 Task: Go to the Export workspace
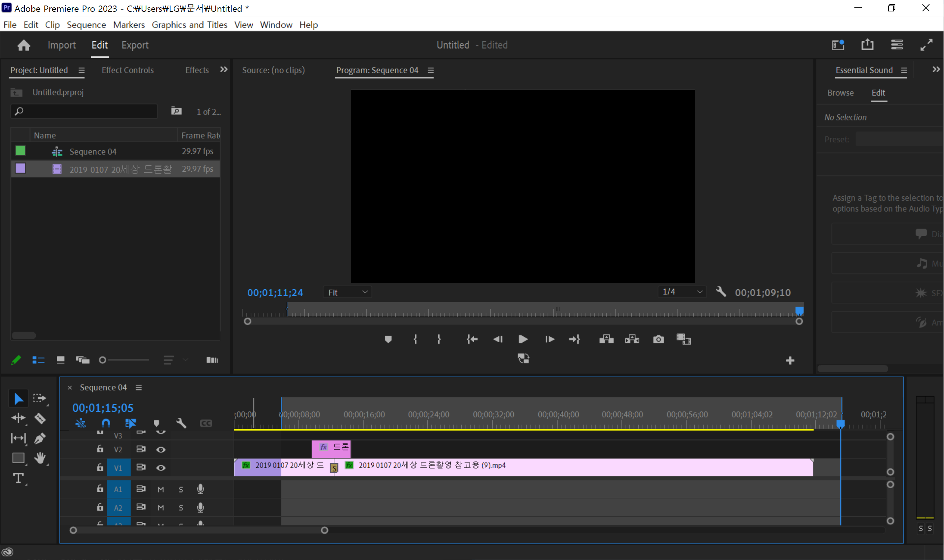click(135, 45)
